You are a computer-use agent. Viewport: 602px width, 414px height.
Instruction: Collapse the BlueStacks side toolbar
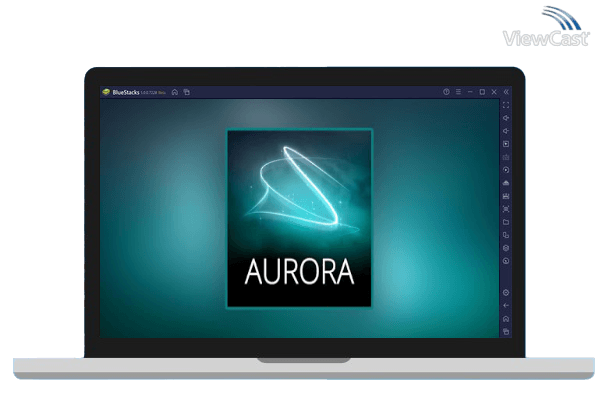(x=506, y=92)
